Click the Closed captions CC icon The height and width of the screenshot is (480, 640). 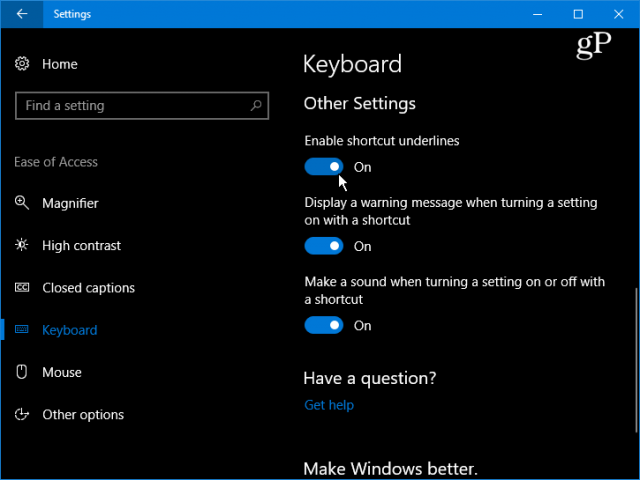(x=22, y=287)
